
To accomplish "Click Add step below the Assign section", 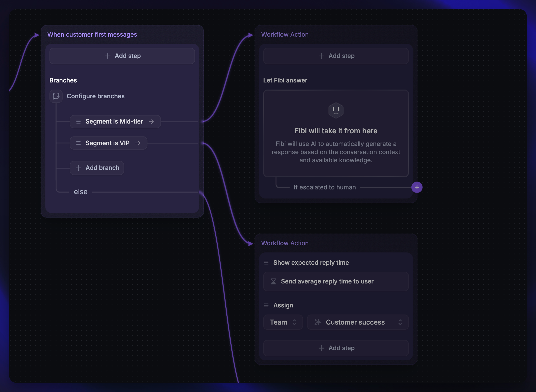I will [336, 348].
